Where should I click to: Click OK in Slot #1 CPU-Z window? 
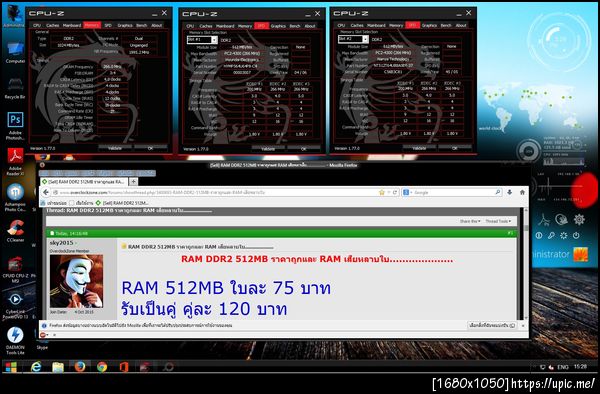click(303, 148)
